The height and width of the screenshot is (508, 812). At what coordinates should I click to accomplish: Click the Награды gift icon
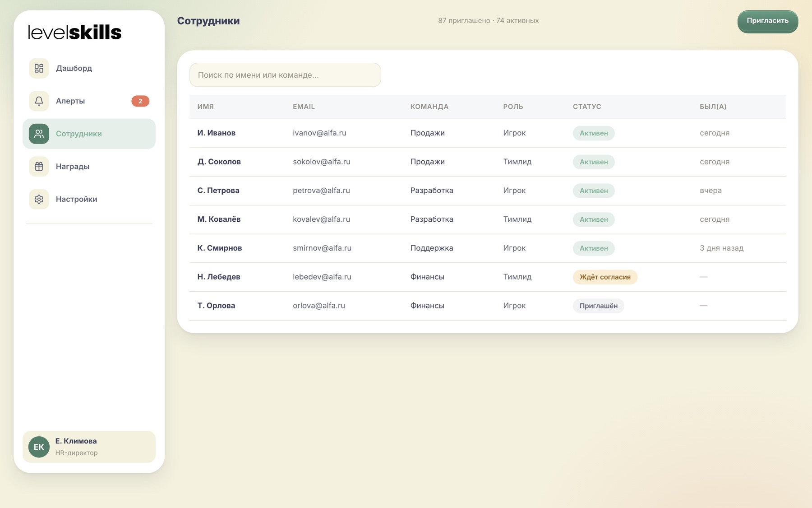[39, 167]
